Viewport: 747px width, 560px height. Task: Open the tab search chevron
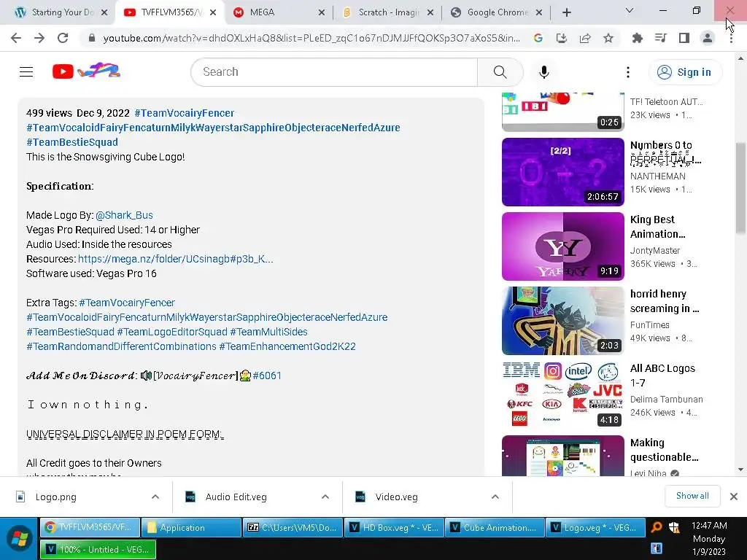(x=630, y=10)
